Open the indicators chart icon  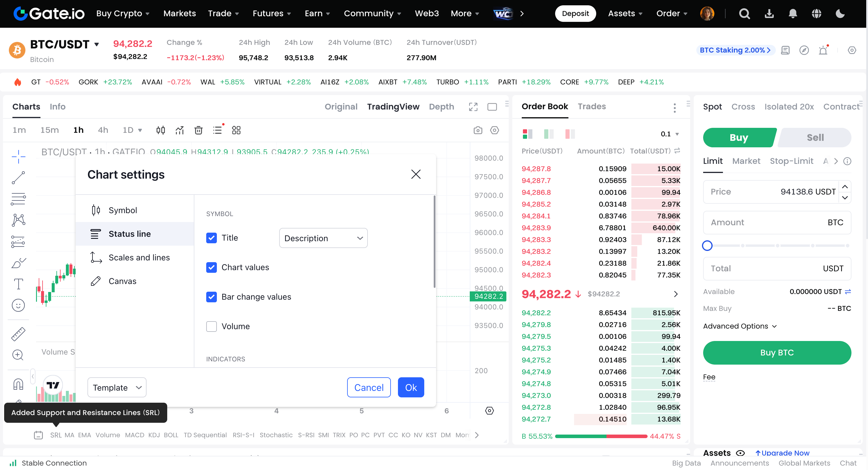coord(180,130)
